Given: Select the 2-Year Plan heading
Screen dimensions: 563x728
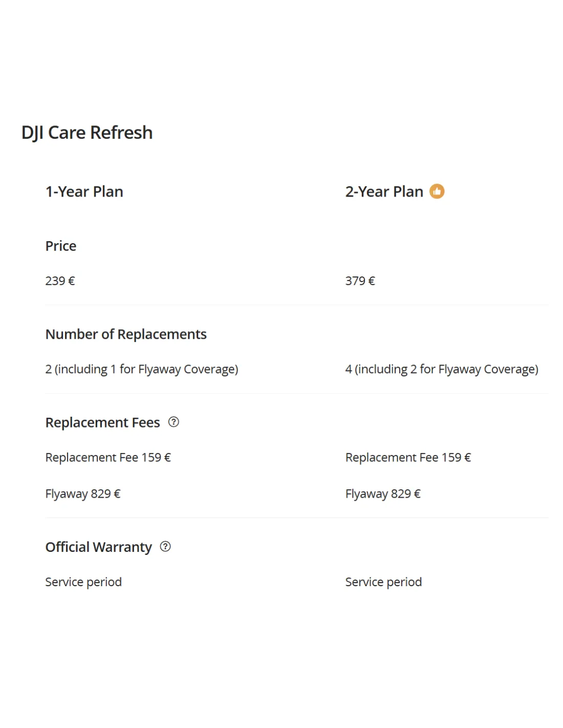Looking at the screenshot, I should tap(384, 191).
